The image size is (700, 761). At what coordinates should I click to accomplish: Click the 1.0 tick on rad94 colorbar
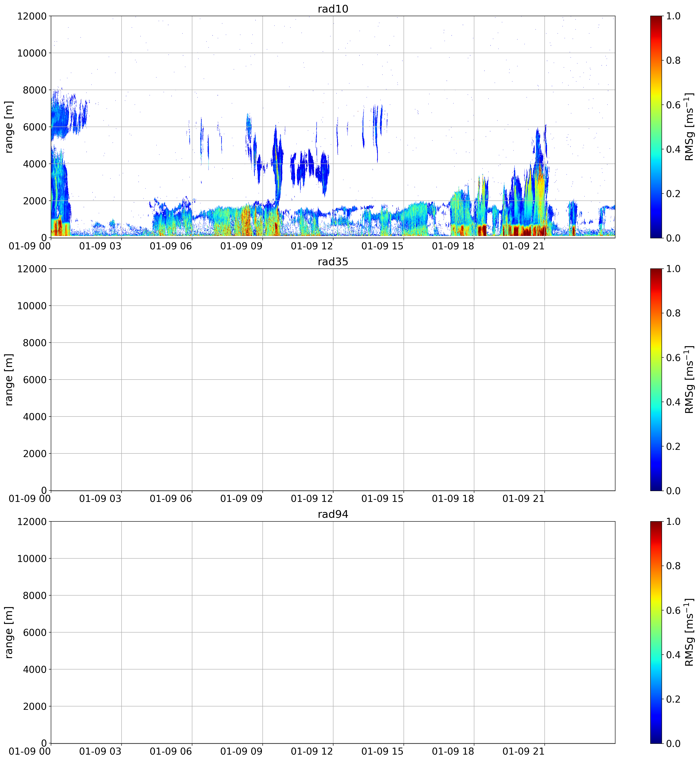673,521
